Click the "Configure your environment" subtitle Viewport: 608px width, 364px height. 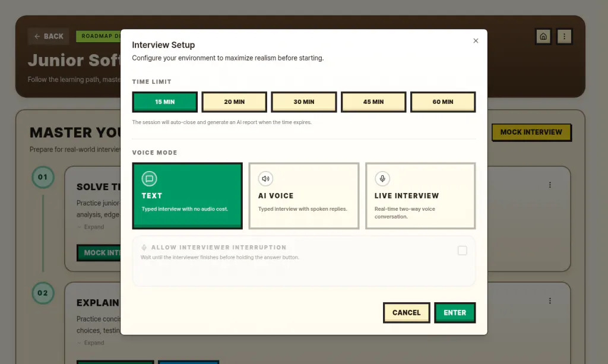[227, 58]
